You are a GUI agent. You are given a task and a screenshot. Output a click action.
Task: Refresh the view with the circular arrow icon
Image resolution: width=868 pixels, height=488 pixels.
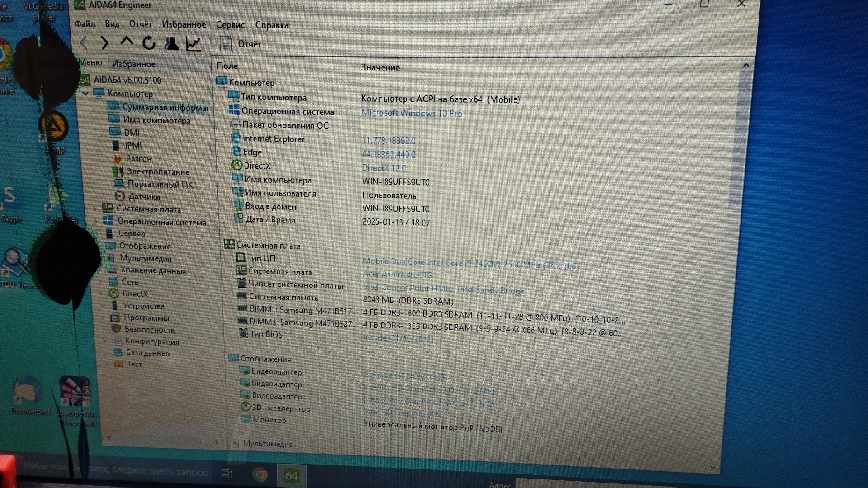coord(149,43)
